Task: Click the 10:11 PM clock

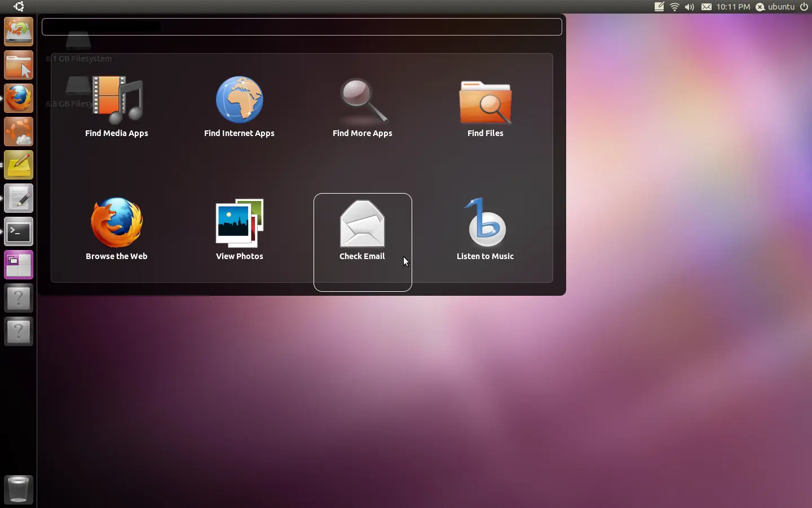Action: 733,7
